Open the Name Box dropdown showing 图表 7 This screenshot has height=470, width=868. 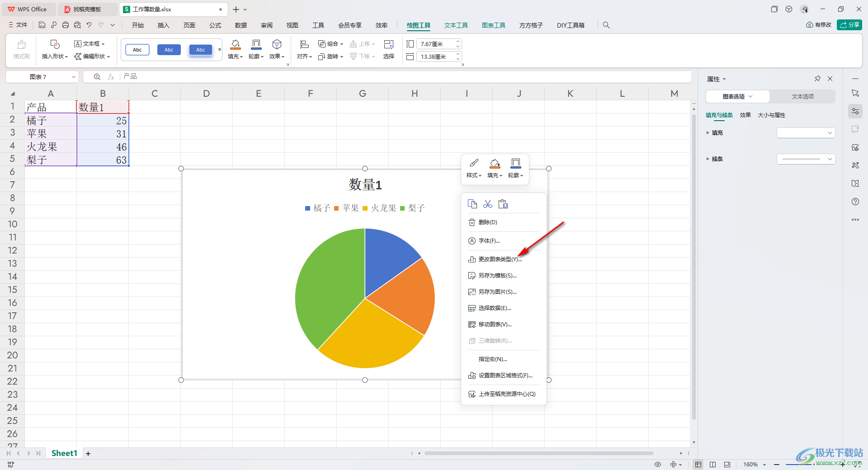pyautogui.click(x=74, y=77)
